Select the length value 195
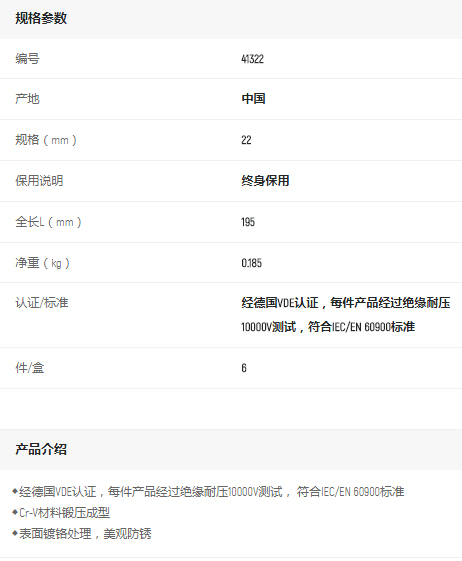462x561 pixels. click(248, 222)
